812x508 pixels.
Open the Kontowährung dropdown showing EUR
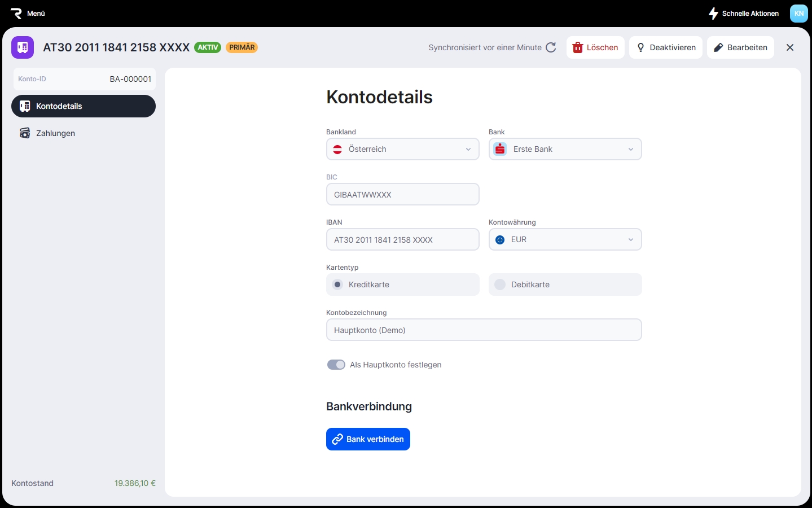click(x=565, y=239)
